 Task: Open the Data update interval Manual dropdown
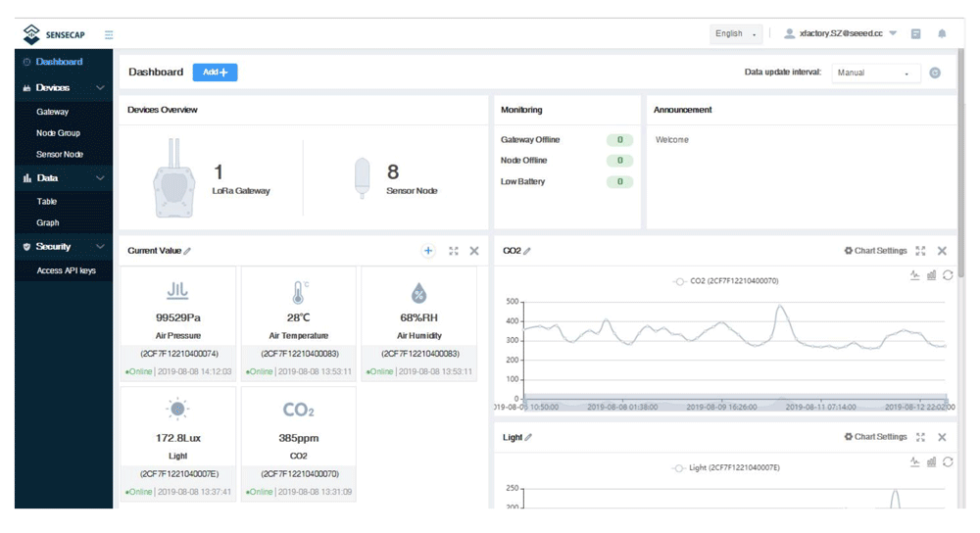coord(875,73)
